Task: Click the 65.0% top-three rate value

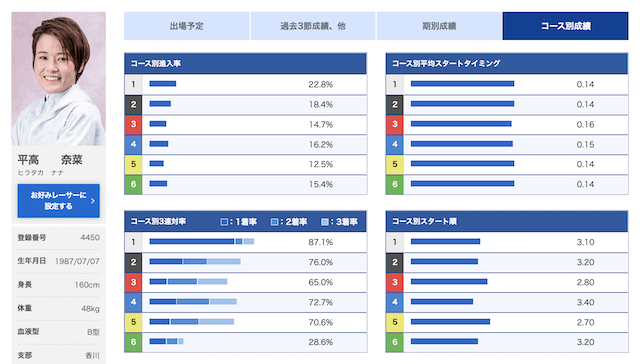Action: (x=320, y=282)
